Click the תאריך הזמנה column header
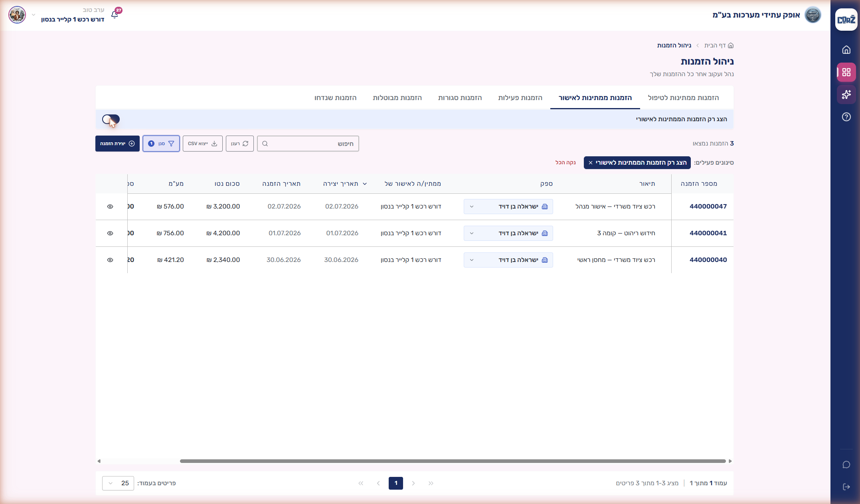Viewport: 860px width, 504px height. [x=281, y=184]
